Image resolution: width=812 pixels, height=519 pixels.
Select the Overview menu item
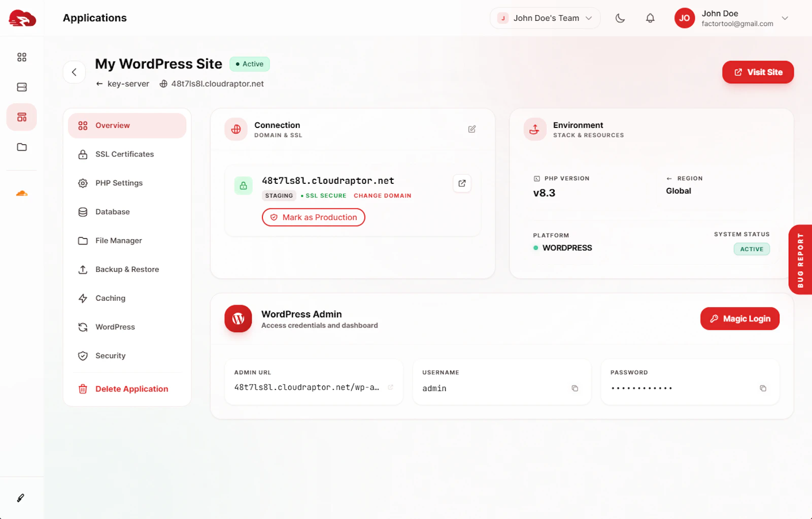(127, 125)
